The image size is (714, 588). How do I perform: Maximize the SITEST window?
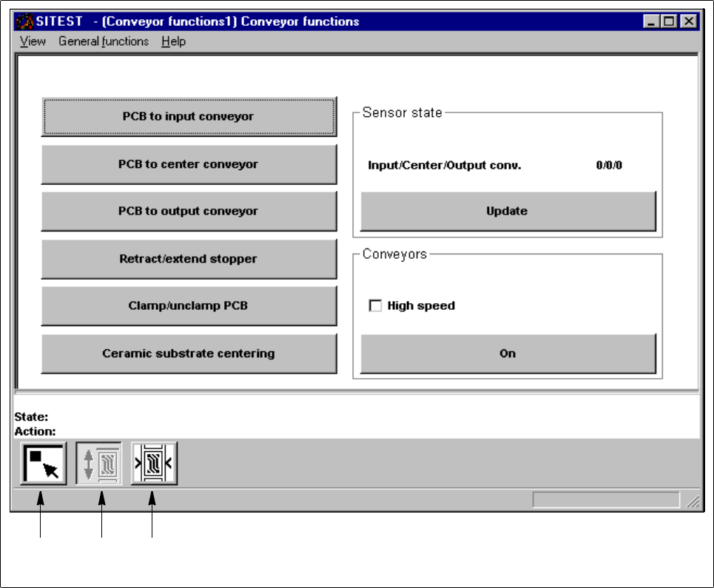click(x=668, y=21)
